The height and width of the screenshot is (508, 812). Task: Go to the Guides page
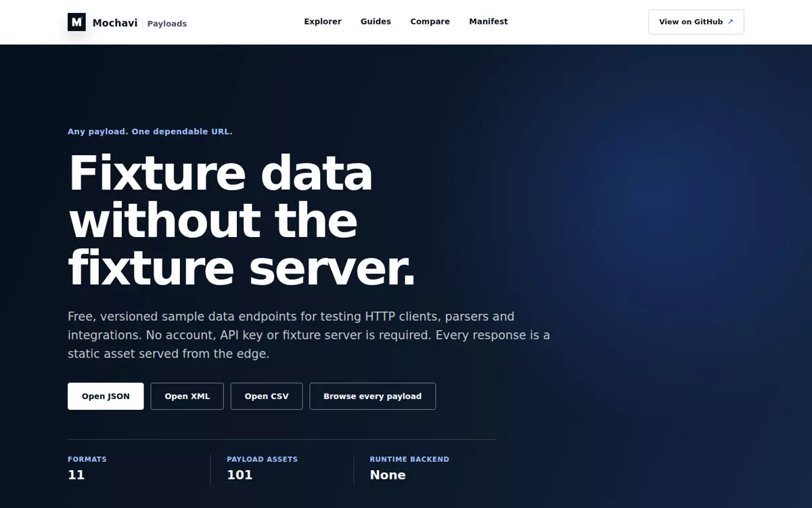tap(376, 22)
